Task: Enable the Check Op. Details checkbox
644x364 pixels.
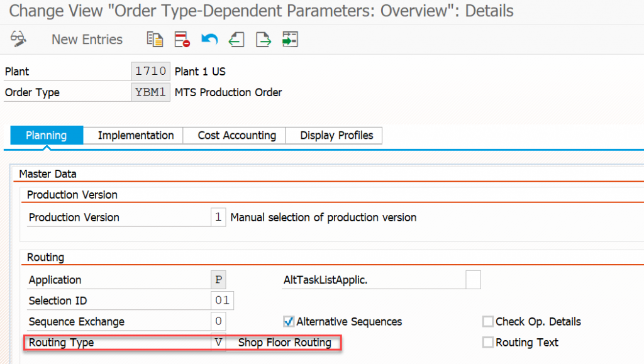Action: (x=488, y=321)
